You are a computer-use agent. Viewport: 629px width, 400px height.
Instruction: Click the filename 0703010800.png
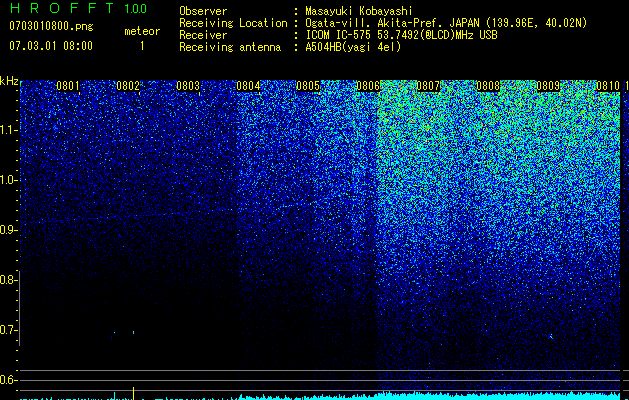51,26
